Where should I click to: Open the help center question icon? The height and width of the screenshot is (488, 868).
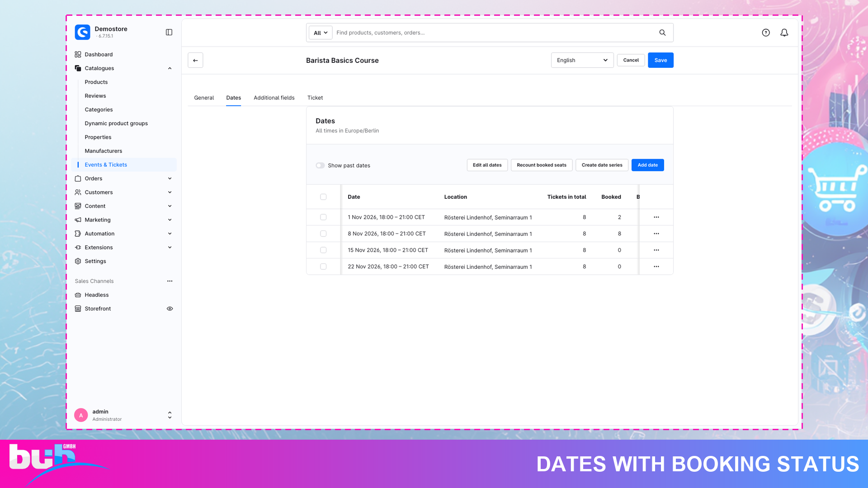(766, 33)
